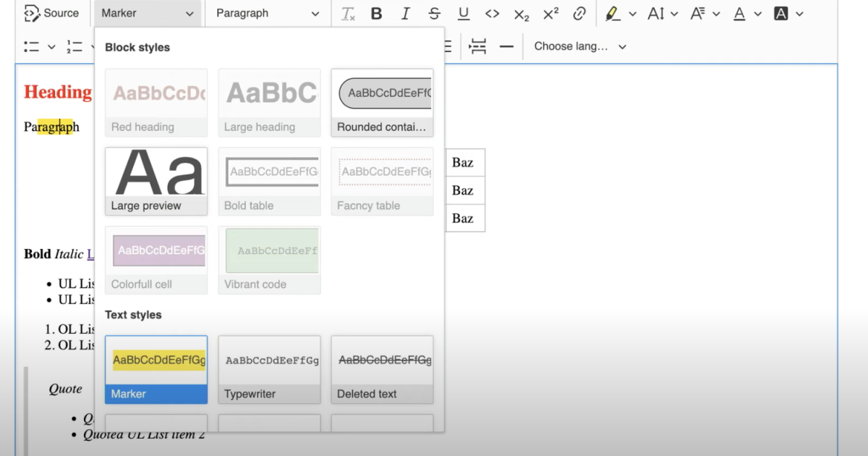
Task: Apply the Typewriter text style
Action: (x=269, y=370)
